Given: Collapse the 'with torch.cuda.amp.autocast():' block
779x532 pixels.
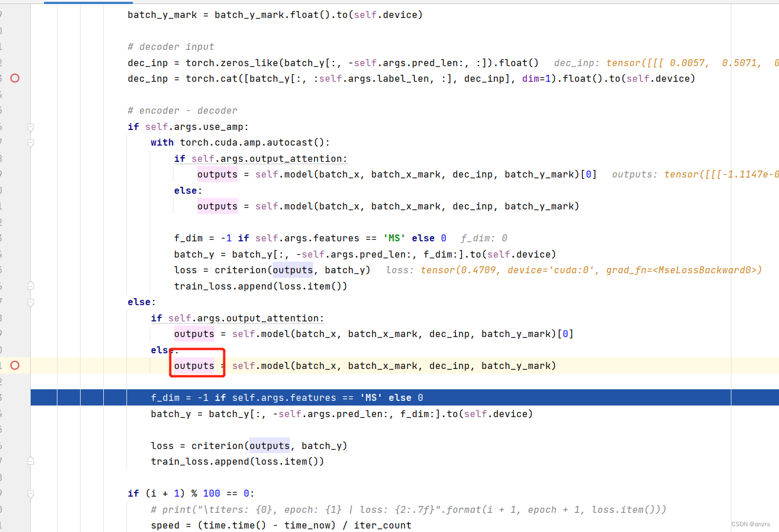Looking at the screenshot, I should pyautogui.click(x=31, y=143).
